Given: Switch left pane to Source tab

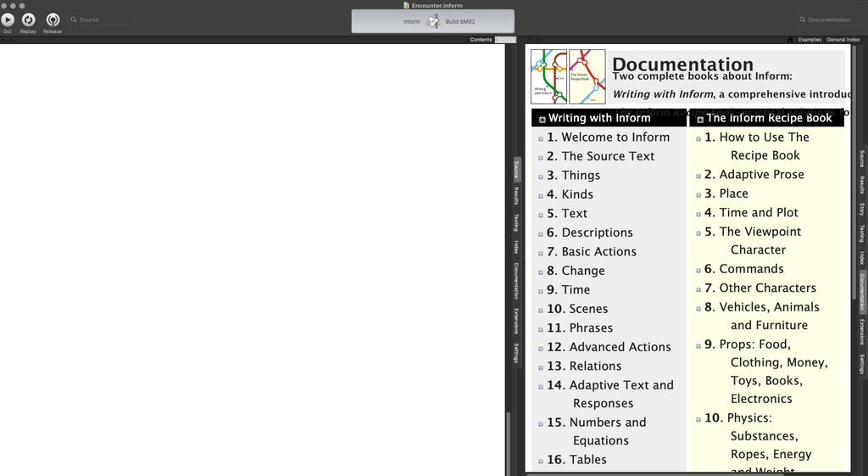Looking at the screenshot, I should [516, 170].
